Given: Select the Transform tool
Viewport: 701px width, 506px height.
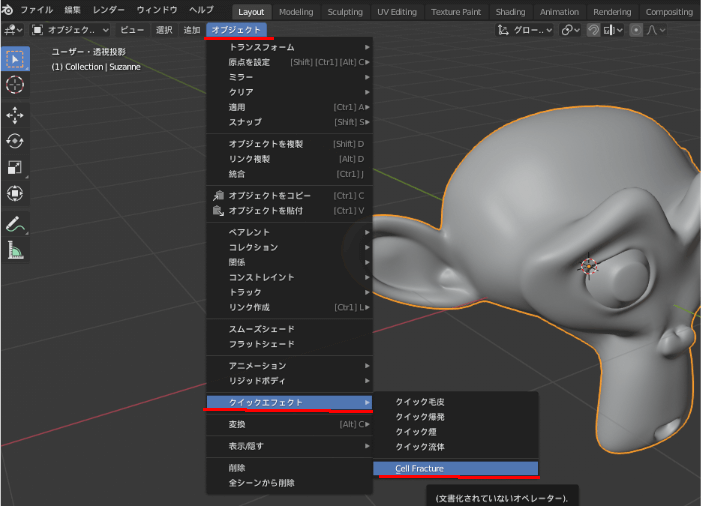Looking at the screenshot, I should click(15, 194).
